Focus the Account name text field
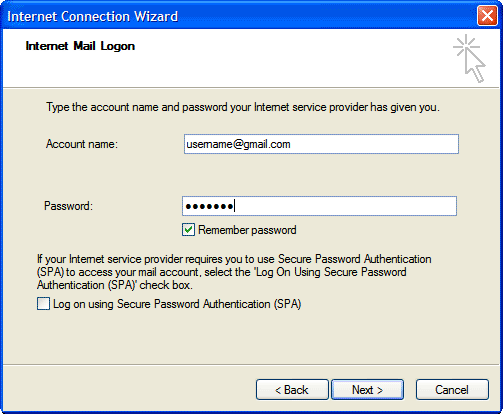The width and height of the screenshot is (503, 414). point(321,144)
